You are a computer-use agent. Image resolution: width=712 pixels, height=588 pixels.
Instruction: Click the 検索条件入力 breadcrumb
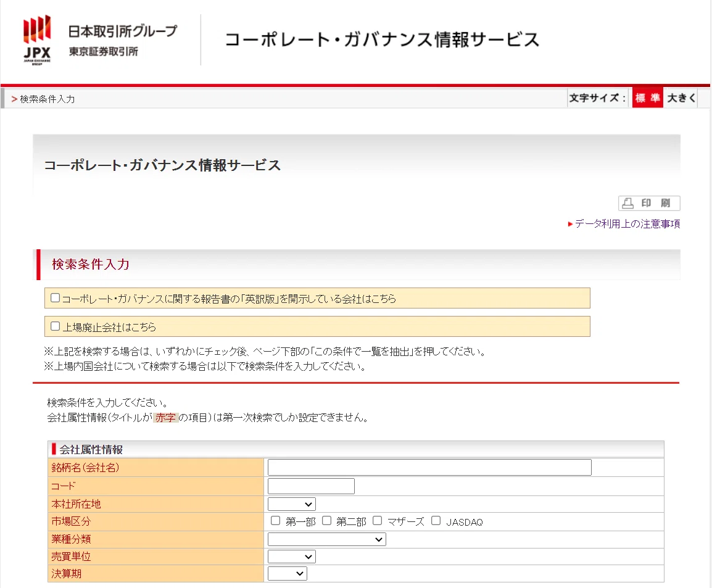point(48,99)
